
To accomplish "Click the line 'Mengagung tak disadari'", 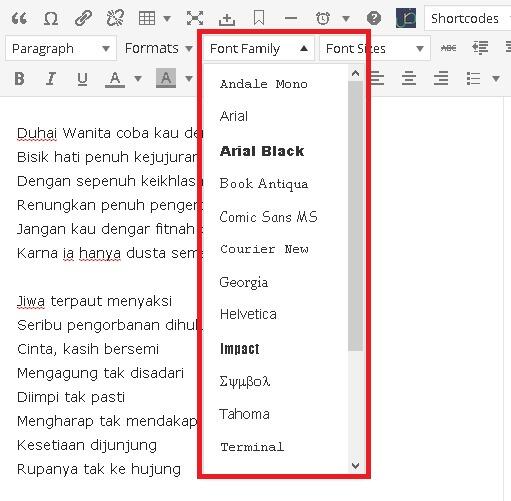I will [x=100, y=373].
